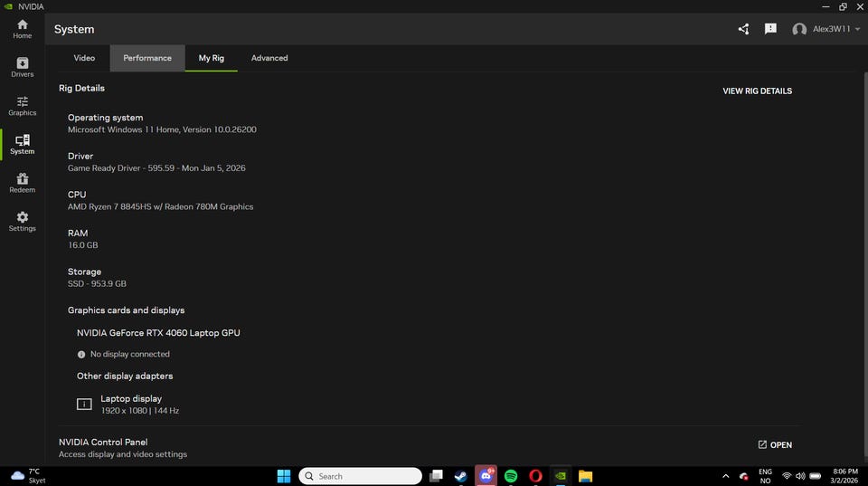The height and width of the screenshot is (486, 868).
Task: Click the Laptop display monitor icon
Action: coord(84,404)
